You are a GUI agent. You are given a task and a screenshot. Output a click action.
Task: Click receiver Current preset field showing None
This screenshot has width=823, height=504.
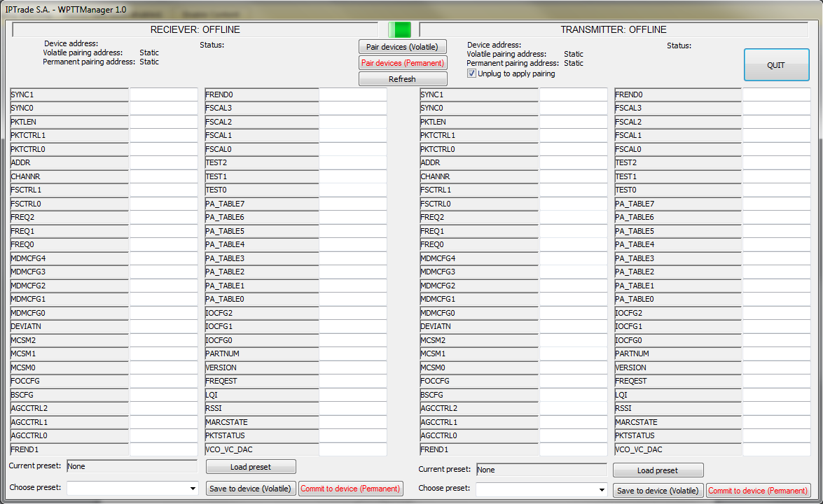tap(132, 466)
